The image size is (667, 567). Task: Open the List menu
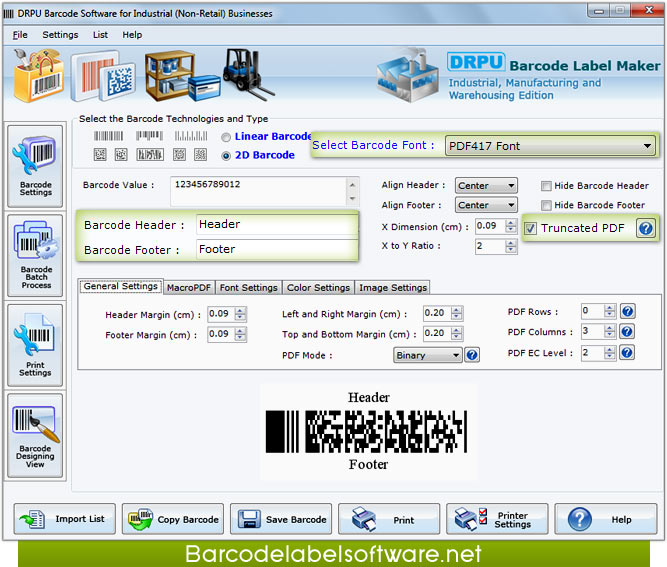(100, 35)
